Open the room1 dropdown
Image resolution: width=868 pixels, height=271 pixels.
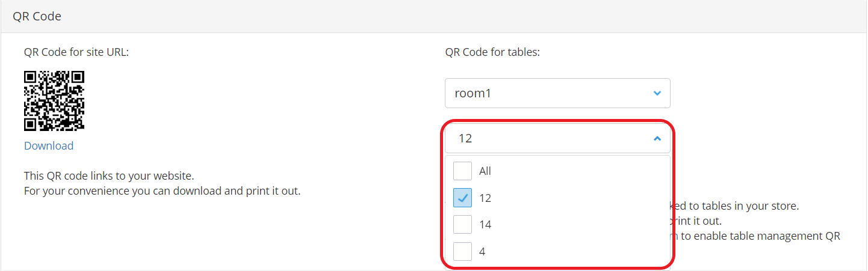557,93
